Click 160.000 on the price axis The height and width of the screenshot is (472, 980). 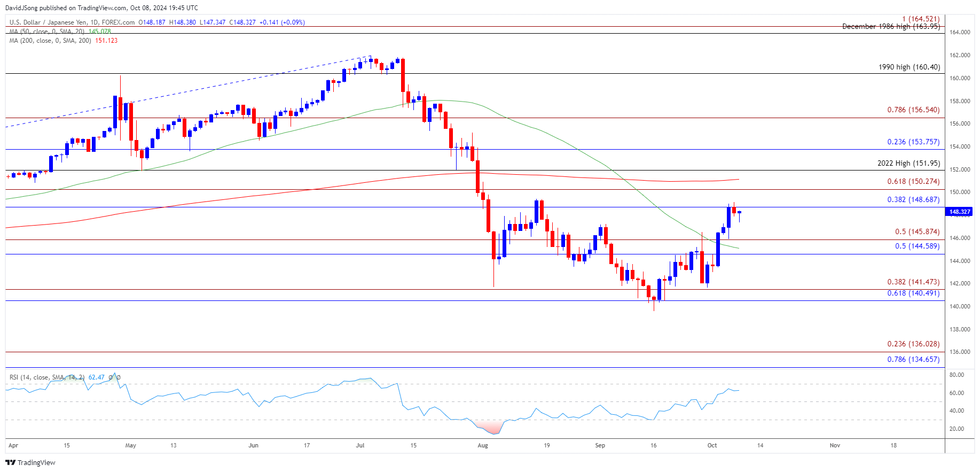point(959,78)
